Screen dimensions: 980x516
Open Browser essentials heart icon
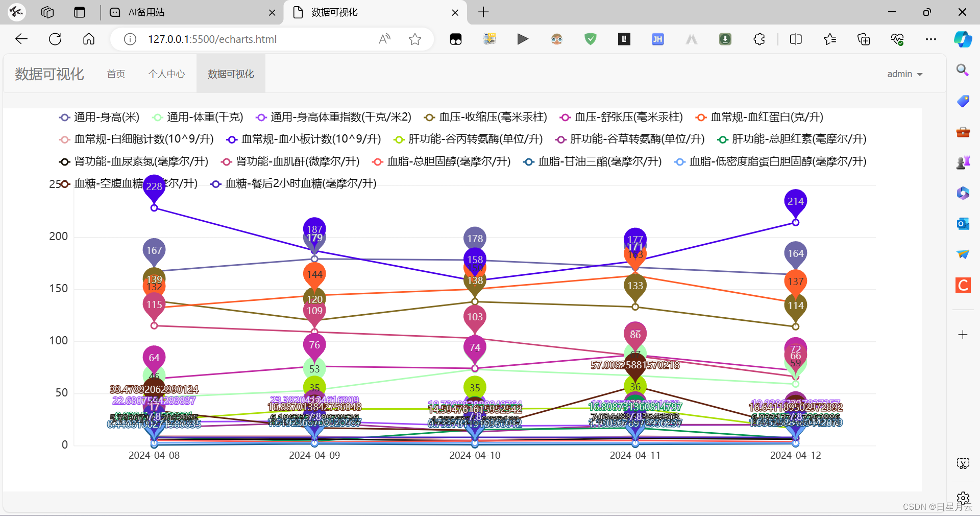click(897, 39)
